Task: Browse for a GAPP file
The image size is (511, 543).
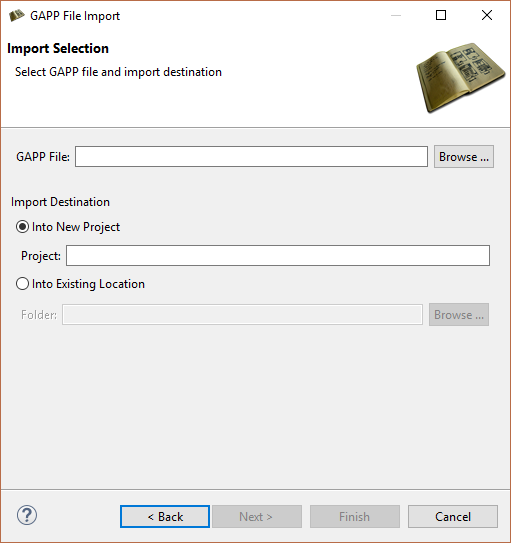Action: [x=464, y=157]
